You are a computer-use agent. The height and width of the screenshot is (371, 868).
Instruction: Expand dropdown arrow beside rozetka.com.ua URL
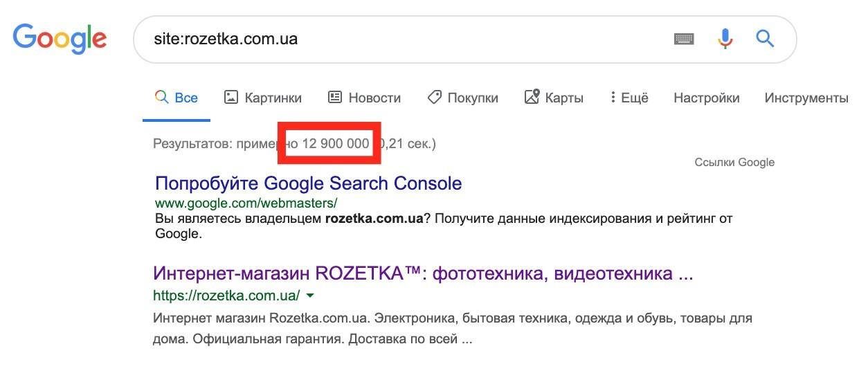tap(310, 296)
